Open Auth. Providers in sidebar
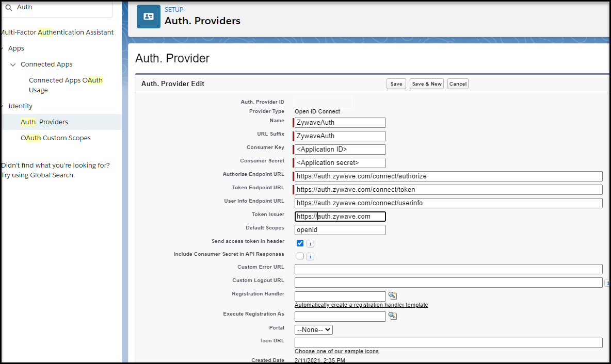 44,122
